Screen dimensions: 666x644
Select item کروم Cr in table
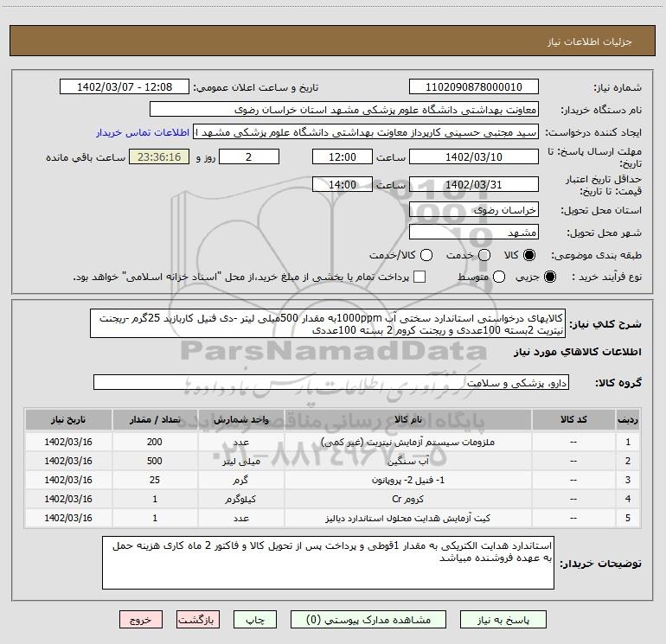coord(407,499)
